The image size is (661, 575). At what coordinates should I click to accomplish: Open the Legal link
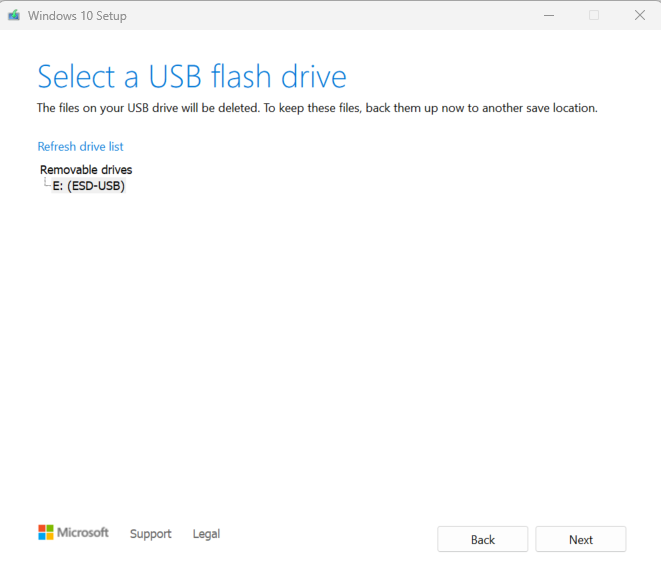pyautogui.click(x=206, y=534)
